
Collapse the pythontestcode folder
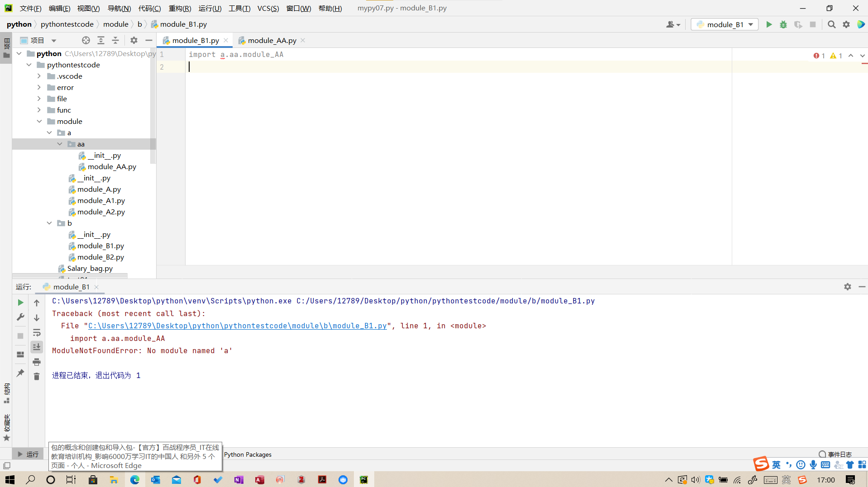pos(29,65)
